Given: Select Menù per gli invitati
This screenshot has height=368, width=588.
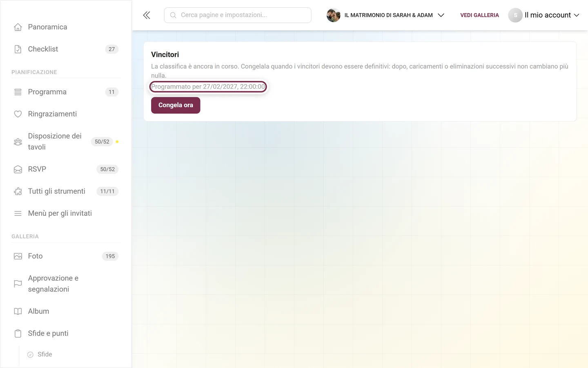Looking at the screenshot, I should [x=66, y=213].
